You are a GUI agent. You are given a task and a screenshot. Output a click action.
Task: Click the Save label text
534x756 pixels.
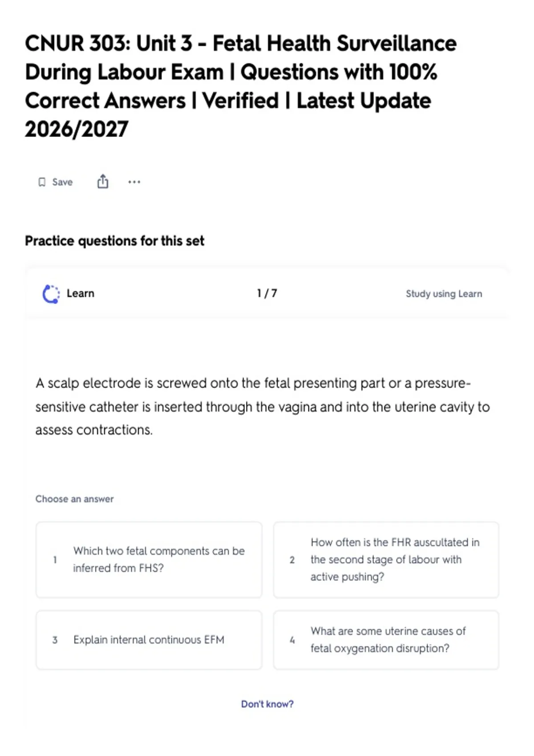(62, 182)
